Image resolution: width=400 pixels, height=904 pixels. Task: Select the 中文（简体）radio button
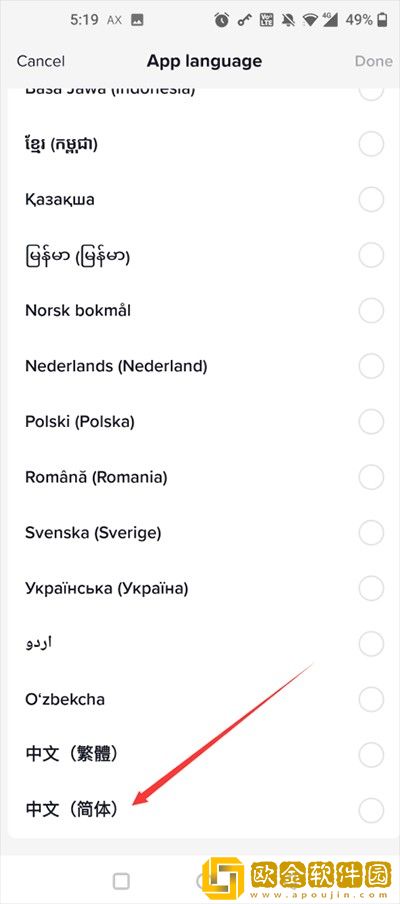tap(371, 809)
